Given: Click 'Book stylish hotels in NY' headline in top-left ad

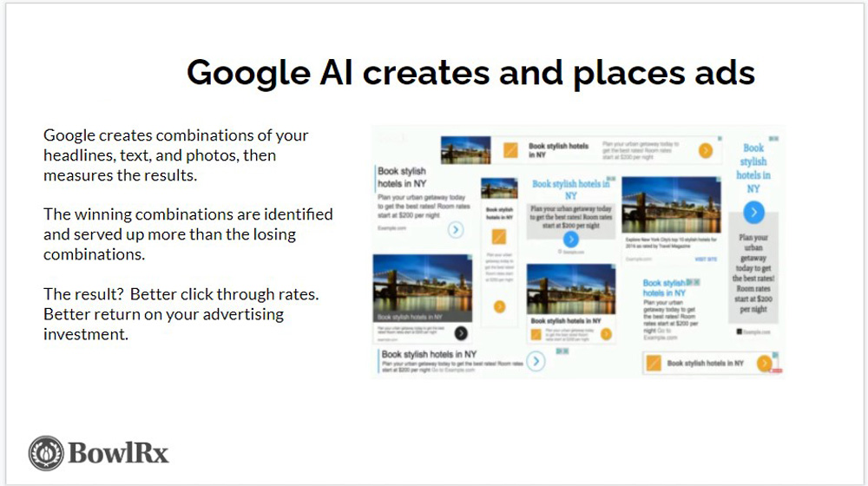Looking at the screenshot, I should [402, 177].
